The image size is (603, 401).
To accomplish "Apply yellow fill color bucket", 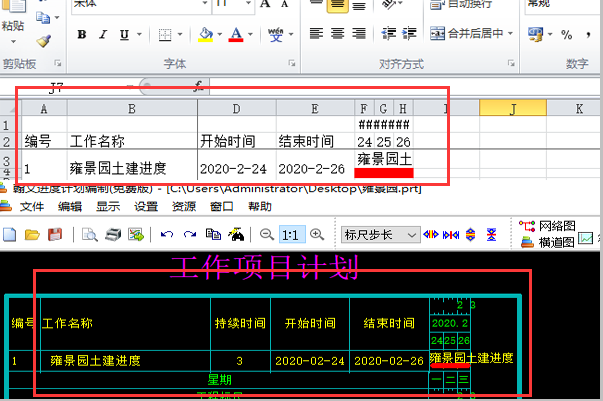I will pyautogui.click(x=206, y=35).
